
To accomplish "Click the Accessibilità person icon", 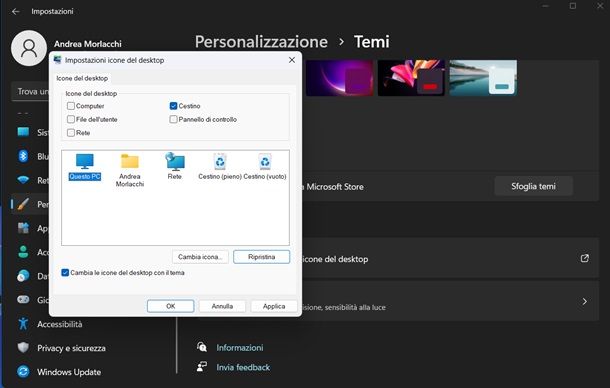I will pos(23,323).
